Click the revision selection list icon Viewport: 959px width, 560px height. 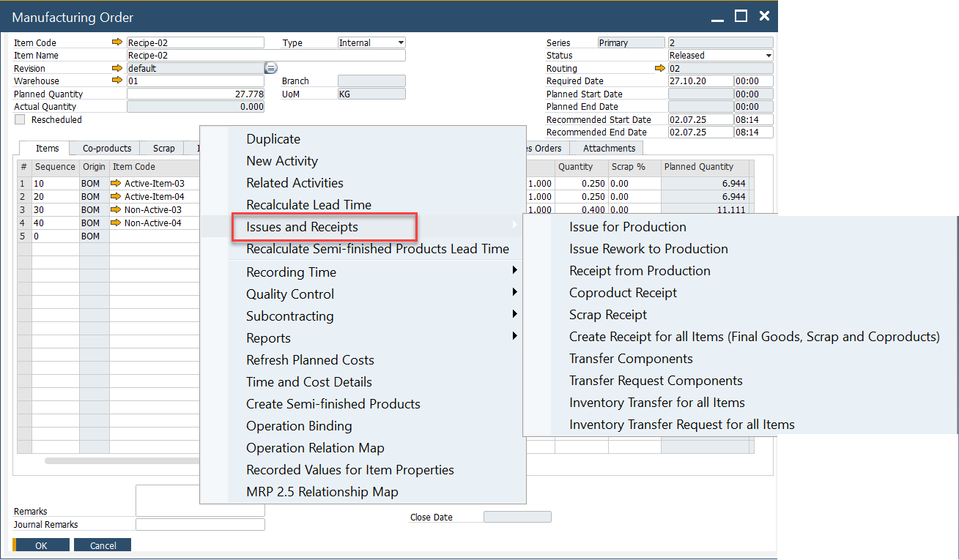coord(270,68)
